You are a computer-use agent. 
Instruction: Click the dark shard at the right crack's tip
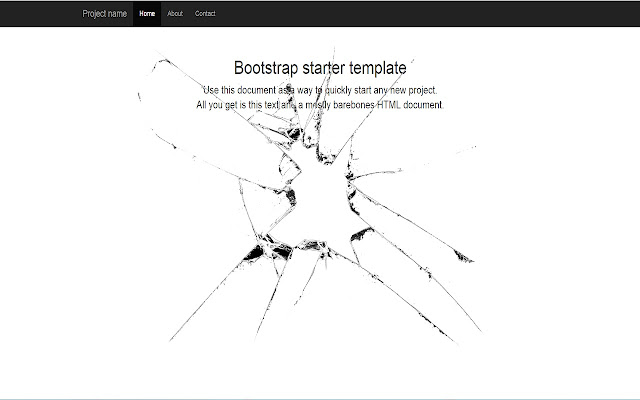[463, 257]
